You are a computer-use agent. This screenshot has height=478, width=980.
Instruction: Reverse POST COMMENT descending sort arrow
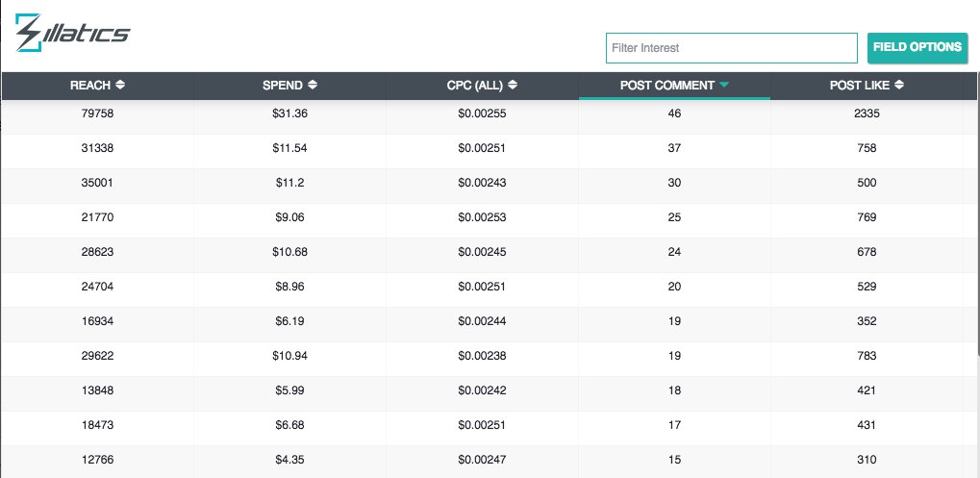(x=724, y=85)
